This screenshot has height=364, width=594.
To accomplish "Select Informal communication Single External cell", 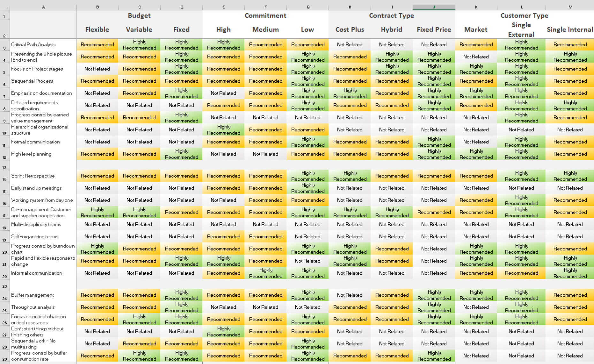I will click(x=521, y=273).
